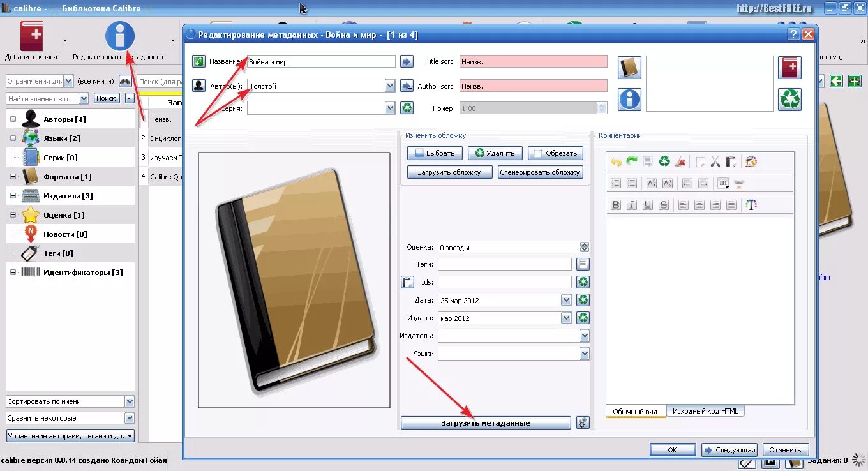Open the Дата calendar dropdown

tap(565, 300)
